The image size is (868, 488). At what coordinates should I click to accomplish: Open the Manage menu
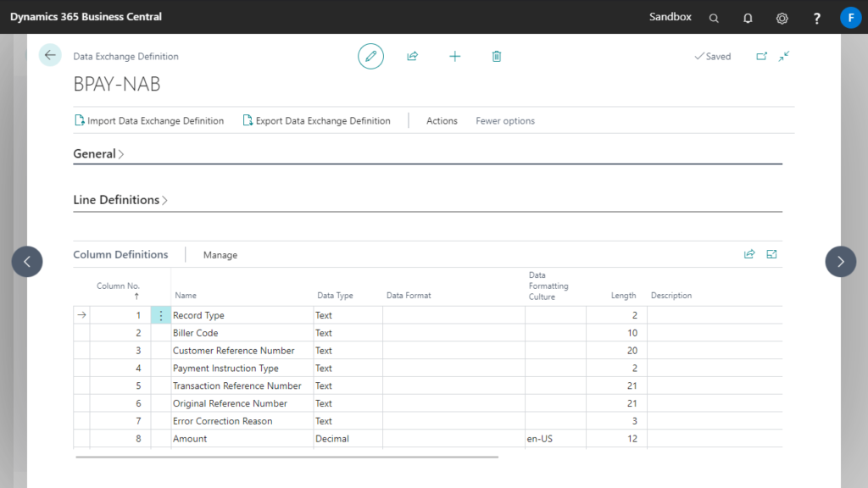pyautogui.click(x=220, y=255)
